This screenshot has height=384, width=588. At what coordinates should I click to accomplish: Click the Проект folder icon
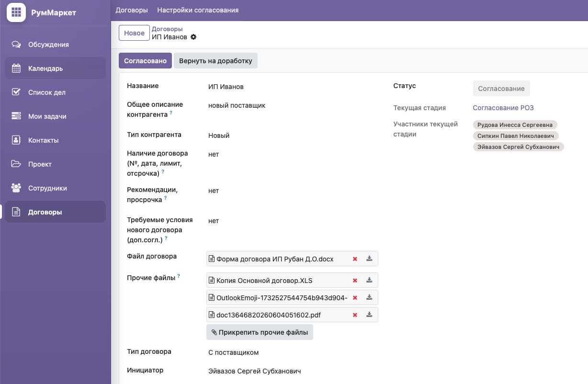pos(16,164)
